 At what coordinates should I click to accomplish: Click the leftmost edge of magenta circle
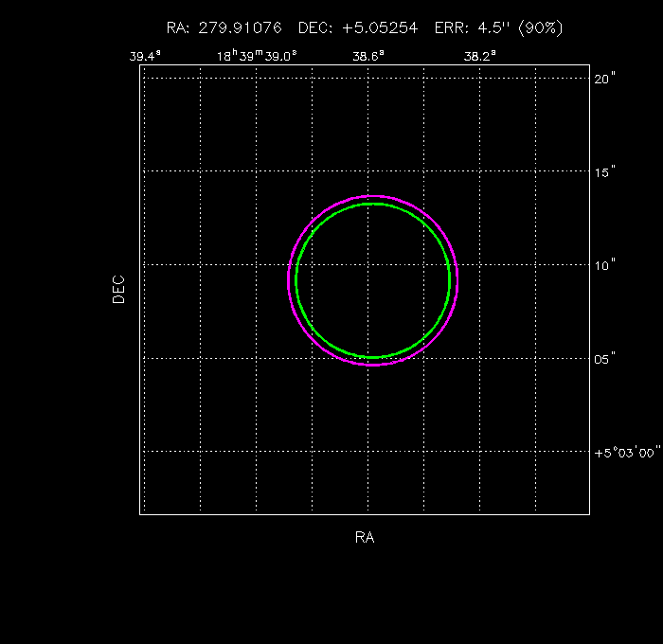[x=288, y=280]
